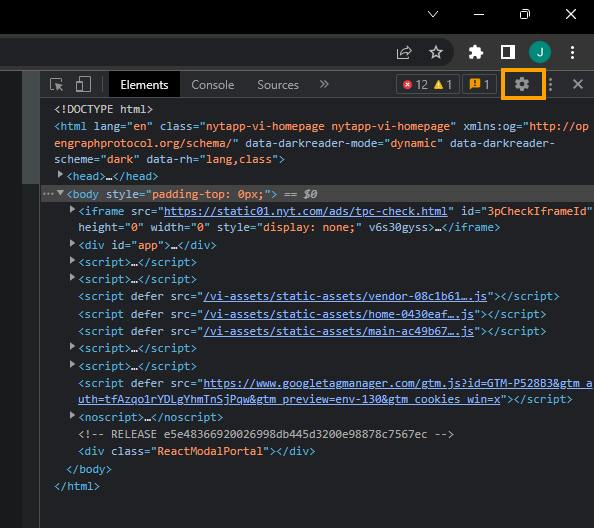Open the home-0430eaf js link
This screenshot has width=594, height=528.
(339, 314)
